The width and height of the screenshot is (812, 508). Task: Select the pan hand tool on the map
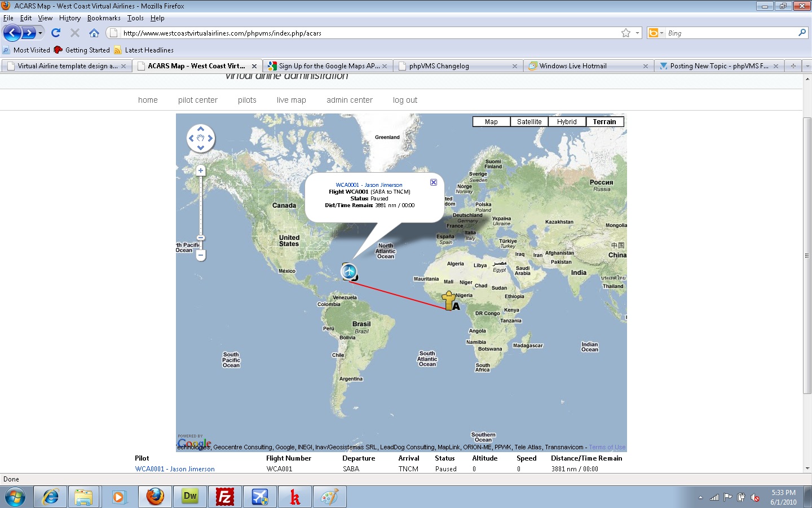201,138
